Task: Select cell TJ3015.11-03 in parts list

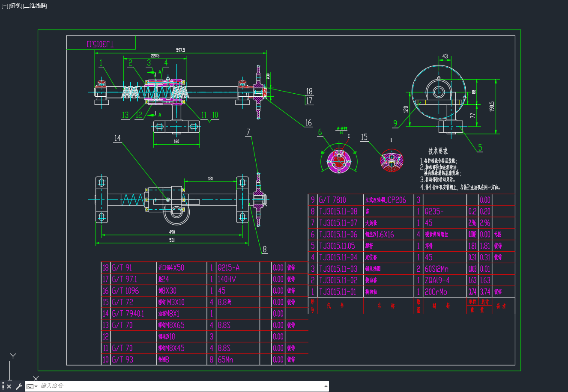Action: pyautogui.click(x=338, y=269)
